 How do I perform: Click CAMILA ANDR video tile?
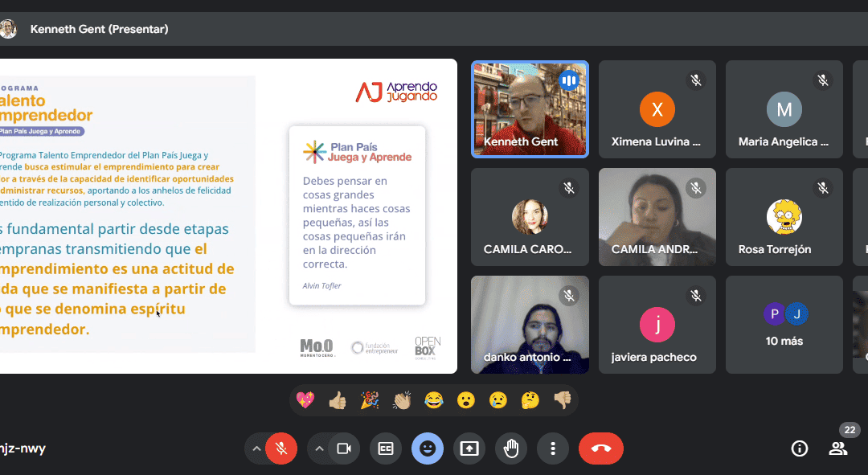[657, 217]
